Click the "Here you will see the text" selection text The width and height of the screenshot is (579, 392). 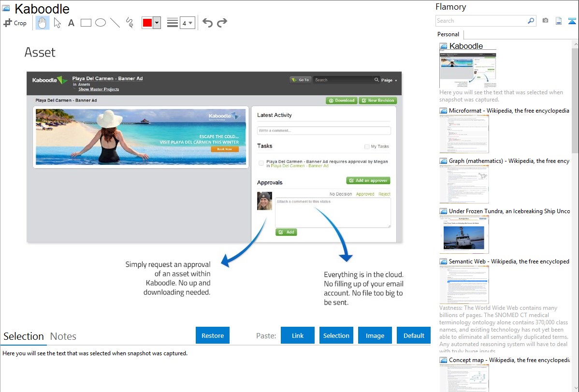(x=95, y=353)
